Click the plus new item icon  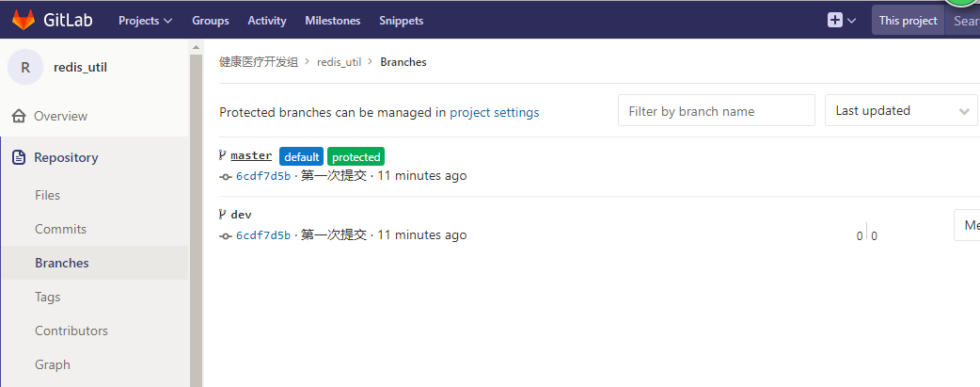[x=835, y=20]
